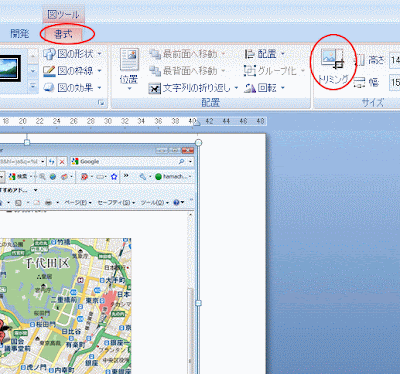The image size is (400, 374).
Task: Click 最前面へ移動 bring to front
Action: (187, 54)
